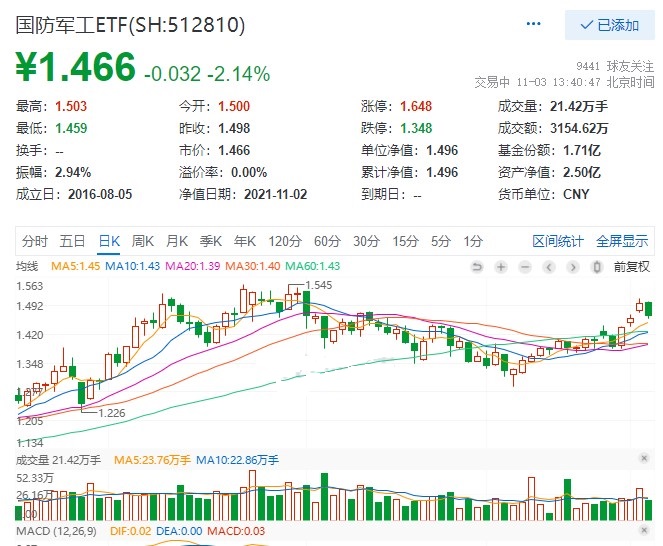This screenshot has height=546, width=663.
Task: Click the 1.226 low marker on chart
Action: pyautogui.click(x=112, y=413)
